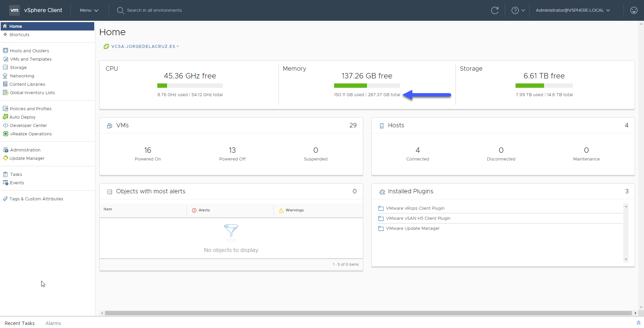Click the Item column header

(x=108, y=209)
